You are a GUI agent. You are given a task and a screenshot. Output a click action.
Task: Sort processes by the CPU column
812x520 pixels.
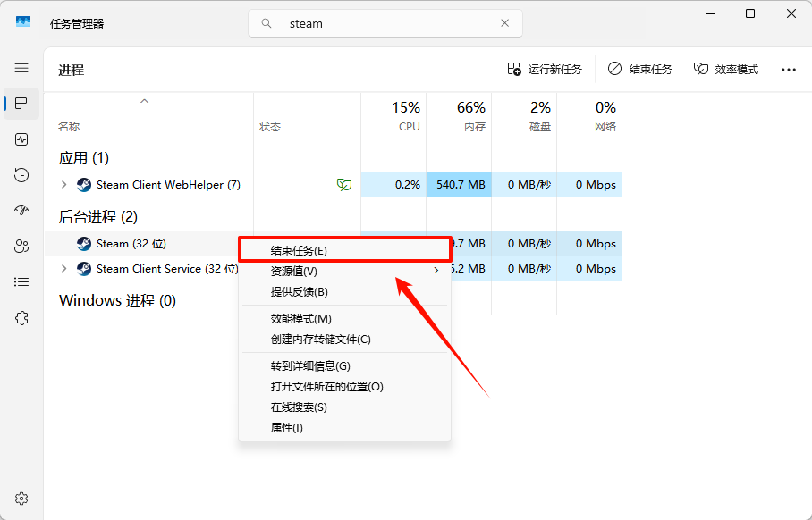pos(402,115)
